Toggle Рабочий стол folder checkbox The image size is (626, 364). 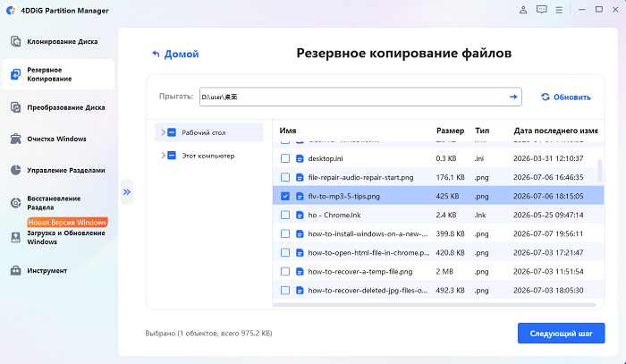(172, 132)
